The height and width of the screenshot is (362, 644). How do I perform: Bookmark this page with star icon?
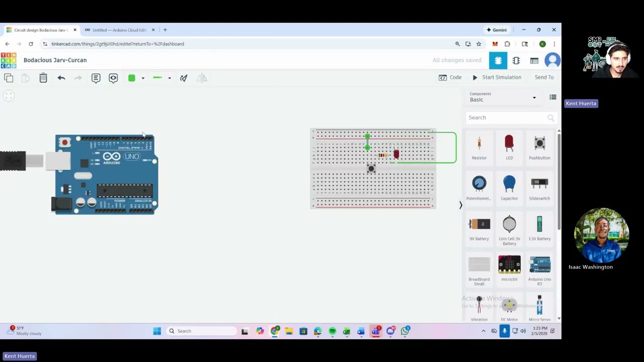[478, 44]
